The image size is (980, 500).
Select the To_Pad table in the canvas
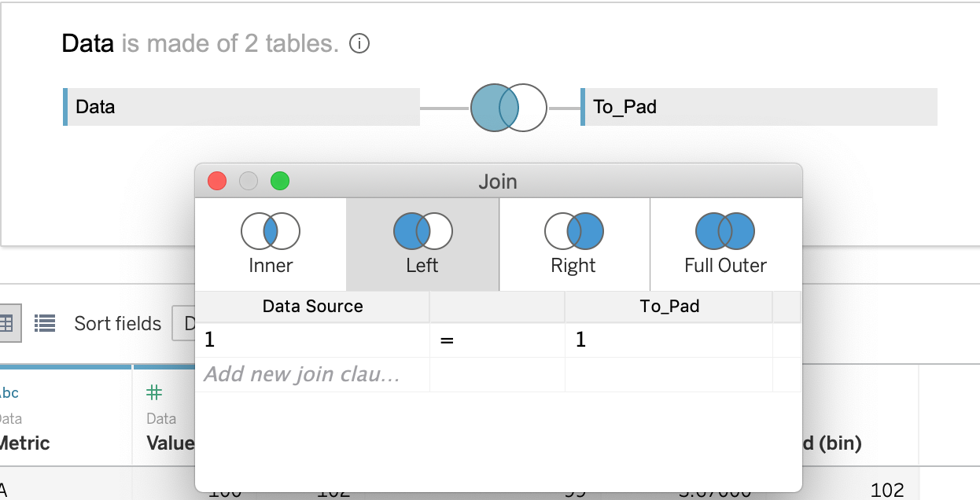pyautogui.click(x=759, y=107)
